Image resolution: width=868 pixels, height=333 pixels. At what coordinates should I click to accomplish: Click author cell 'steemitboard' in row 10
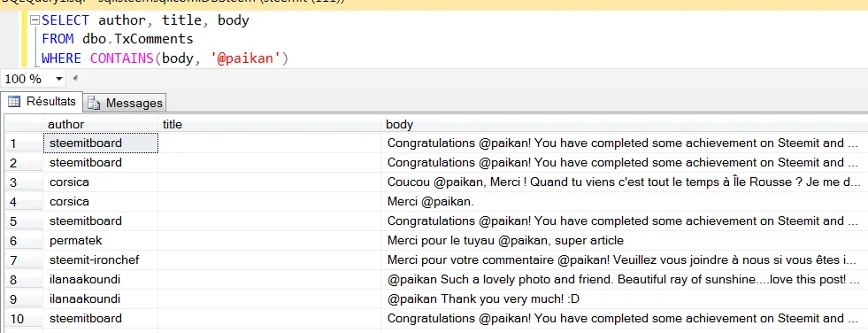(x=101, y=319)
